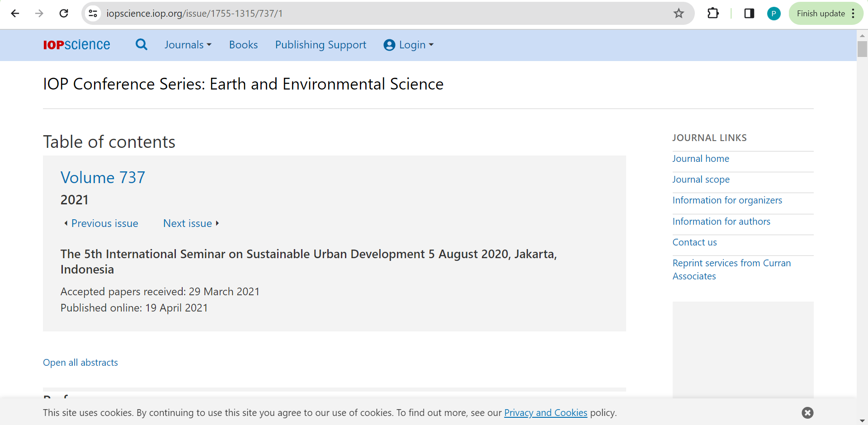
Task: Click the browser back arrow
Action: [x=15, y=14]
